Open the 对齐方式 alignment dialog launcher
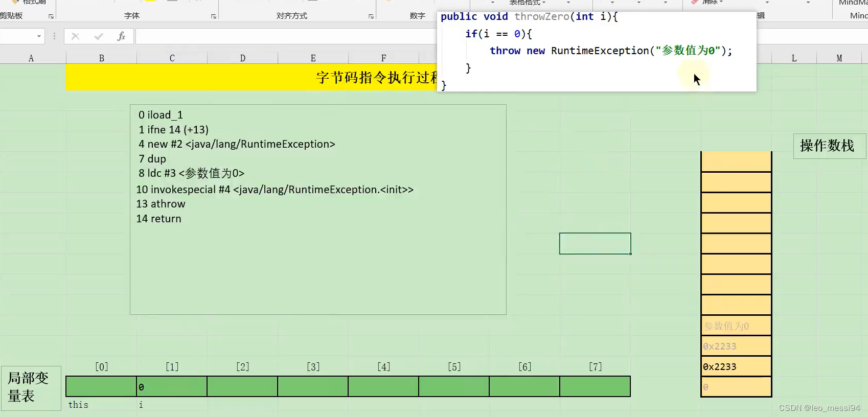This screenshot has width=868, height=417. (x=371, y=16)
